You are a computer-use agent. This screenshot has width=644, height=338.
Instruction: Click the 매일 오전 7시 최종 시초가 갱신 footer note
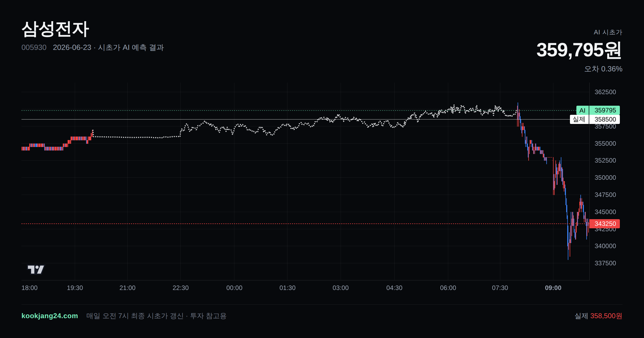point(156,316)
